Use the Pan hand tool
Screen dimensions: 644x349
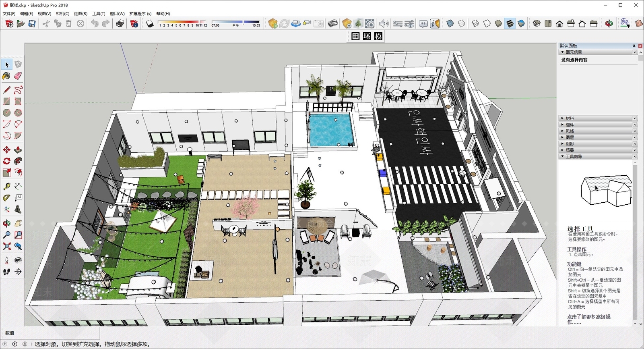pyautogui.click(x=18, y=223)
